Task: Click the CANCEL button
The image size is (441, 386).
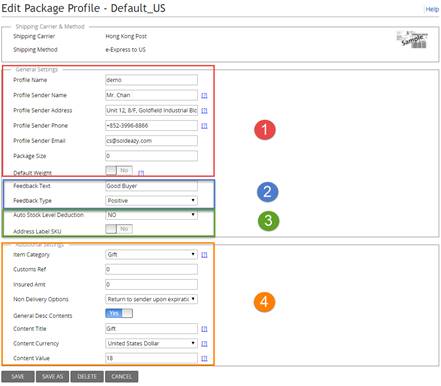Action: (122, 377)
